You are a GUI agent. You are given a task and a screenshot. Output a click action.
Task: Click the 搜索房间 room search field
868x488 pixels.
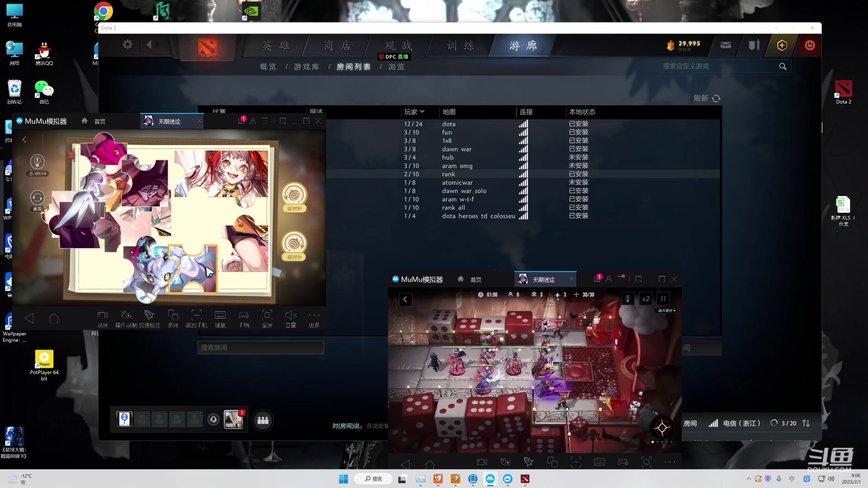(260, 347)
